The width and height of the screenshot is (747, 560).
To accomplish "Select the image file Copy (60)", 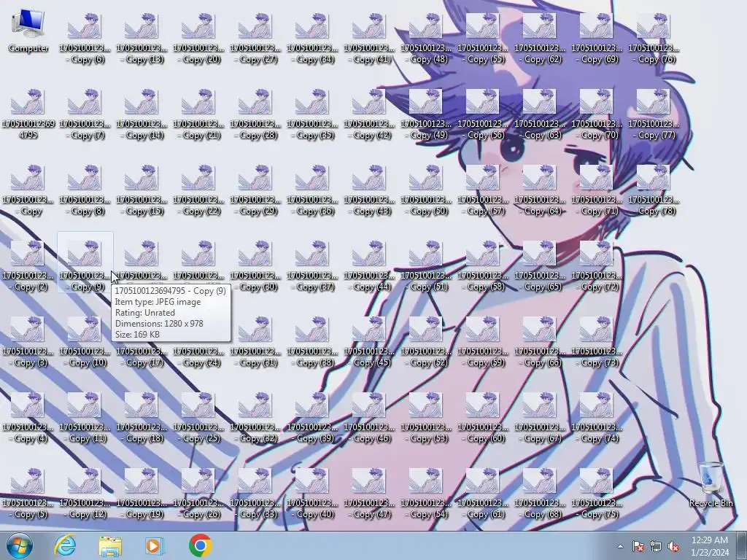I will (x=483, y=417).
